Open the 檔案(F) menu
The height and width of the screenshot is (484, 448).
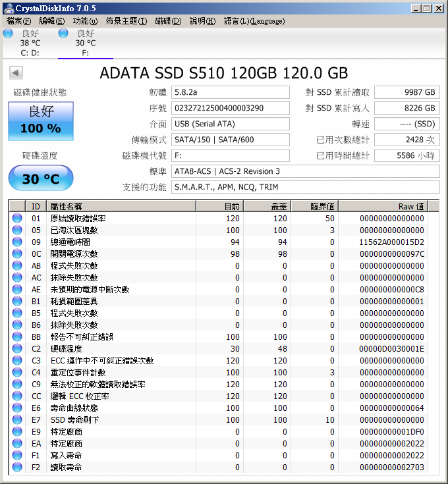[x=19, y=21]
